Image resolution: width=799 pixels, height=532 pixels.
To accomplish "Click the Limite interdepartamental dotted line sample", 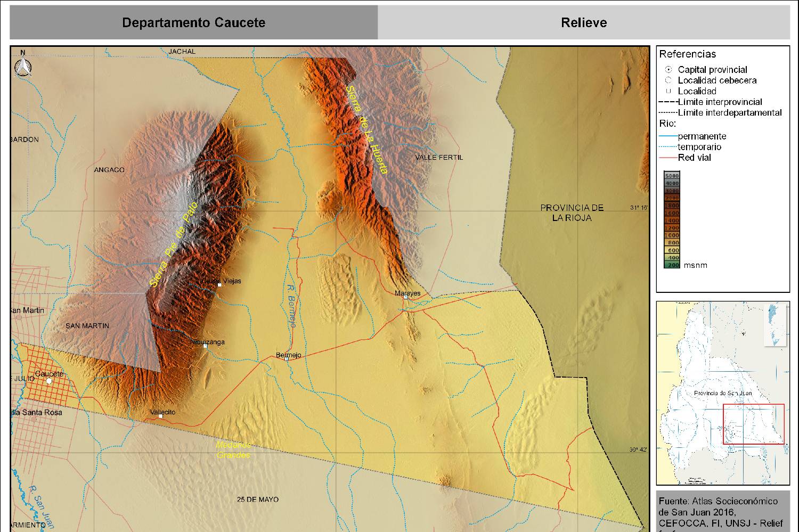I will pyautogui.click(x=668, y=113).
